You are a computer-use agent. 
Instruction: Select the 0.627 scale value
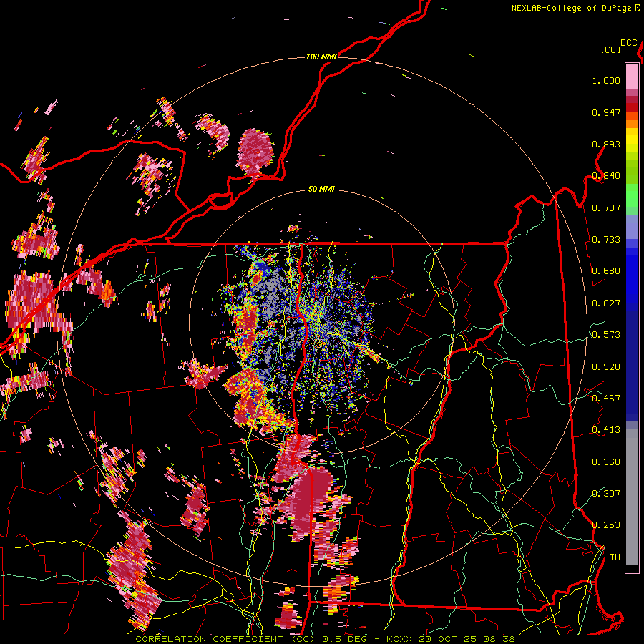point(606,303)
